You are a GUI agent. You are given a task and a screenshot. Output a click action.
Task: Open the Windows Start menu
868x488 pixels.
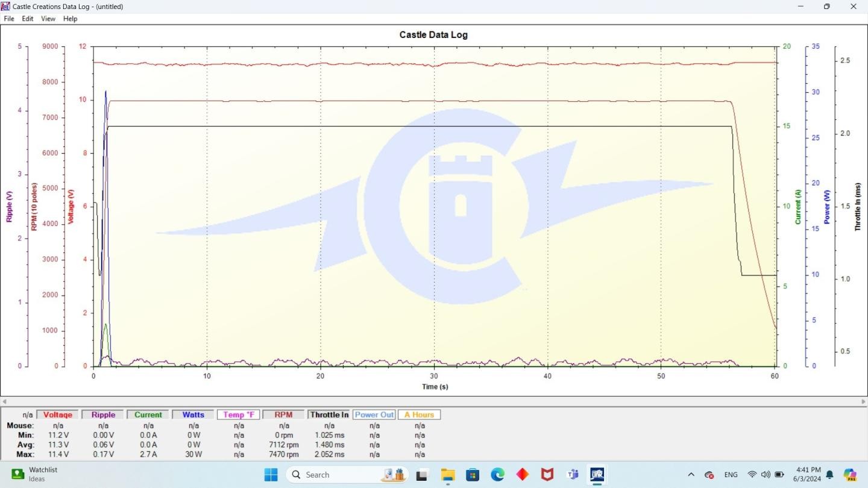271,475
